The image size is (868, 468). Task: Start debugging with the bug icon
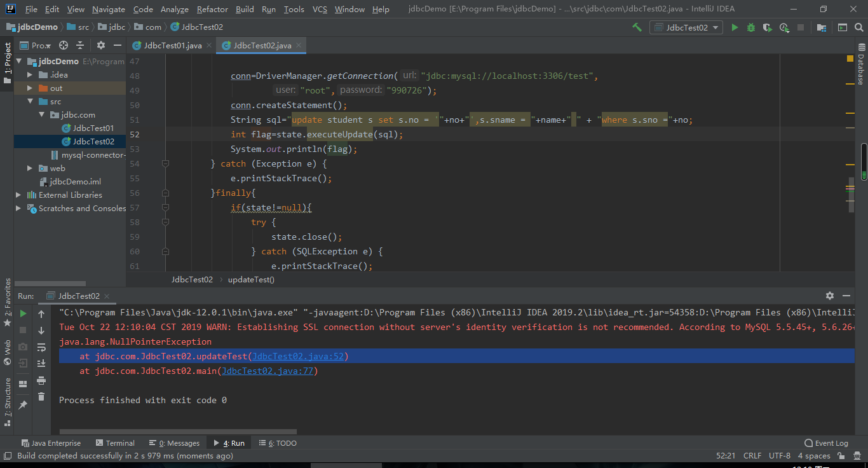point(751,27)
